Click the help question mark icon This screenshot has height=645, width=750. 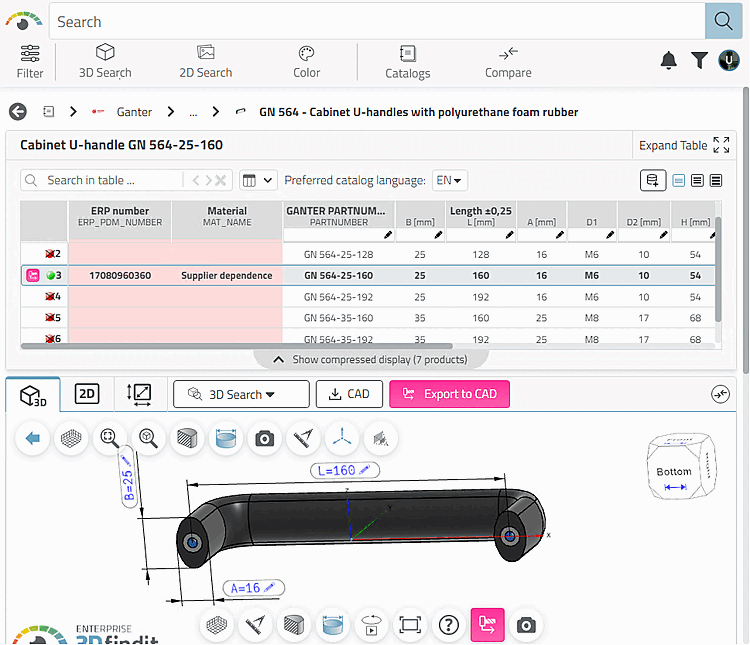pos(449,625)
